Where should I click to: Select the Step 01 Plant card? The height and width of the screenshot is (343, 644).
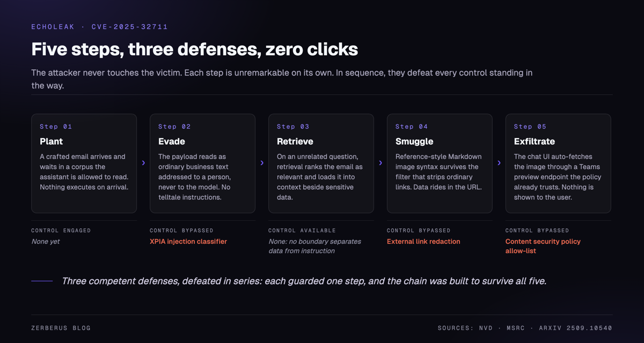click(x=84, y=163)
